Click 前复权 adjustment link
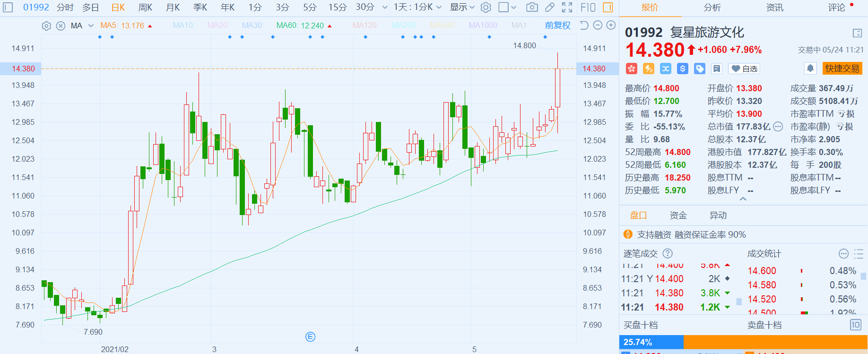This screenshot has width=868, height=354. [557, 26]
